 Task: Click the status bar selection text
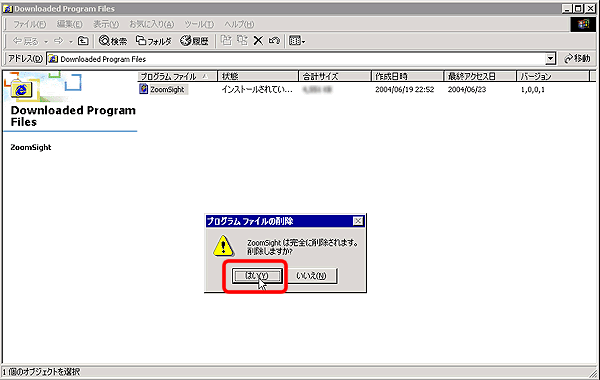coord(41,372)
